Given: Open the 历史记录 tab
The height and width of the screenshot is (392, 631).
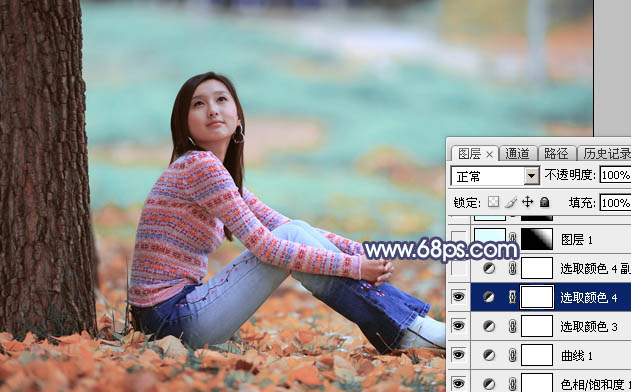Looking at the screenshot, I should [x=606, y=154].
